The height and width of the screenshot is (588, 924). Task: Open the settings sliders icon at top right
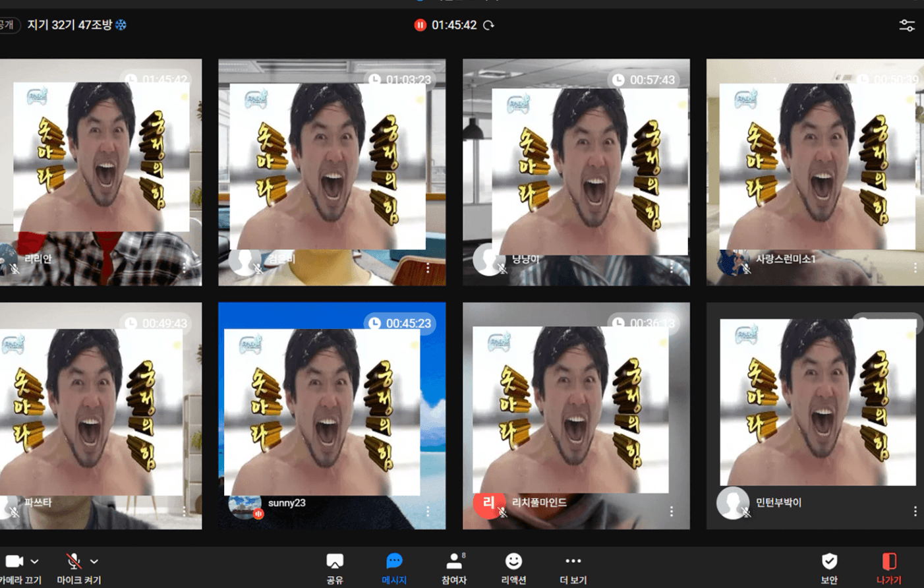coord(907,26)
